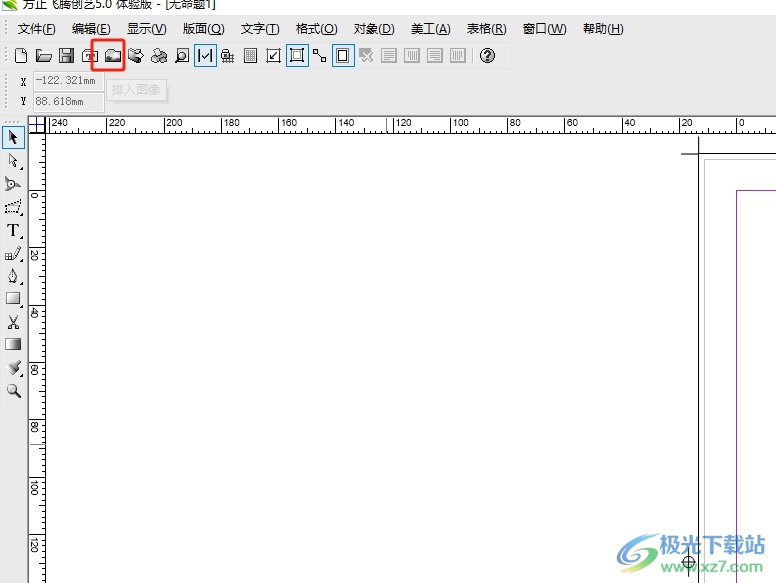Toggle the highlighted M-shaped toolbar button

click(x=205, y=56)
